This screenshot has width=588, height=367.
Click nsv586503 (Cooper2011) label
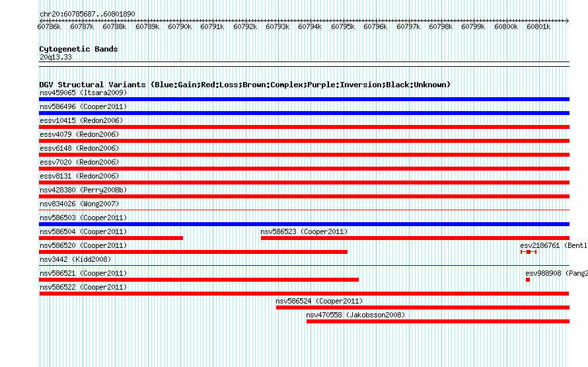pos(83,218)
